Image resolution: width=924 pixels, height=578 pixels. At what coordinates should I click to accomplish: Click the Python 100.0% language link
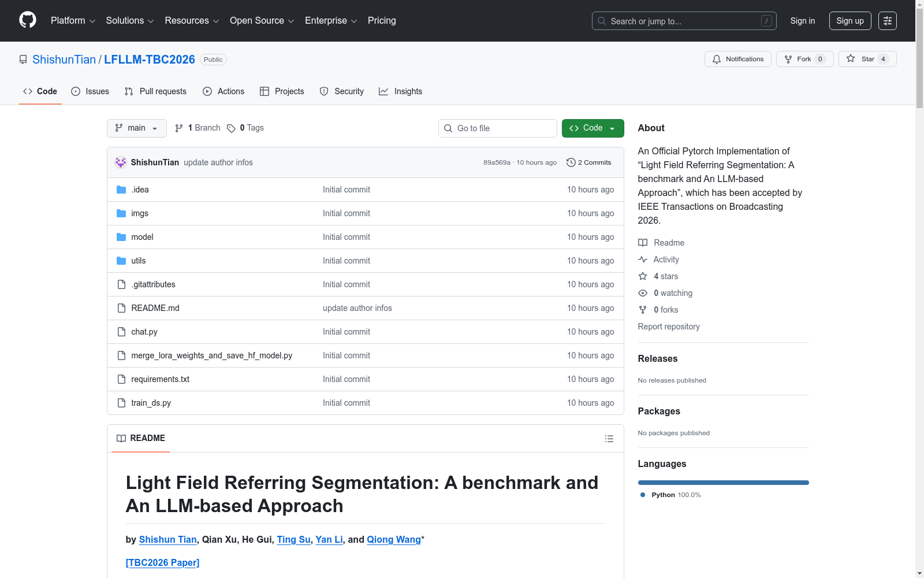[670, 495]
